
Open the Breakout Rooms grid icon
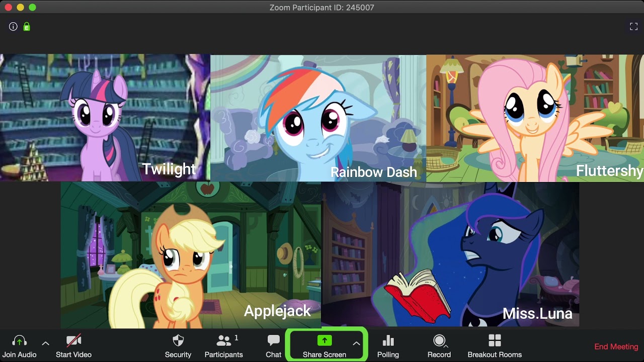(x=495, y=341)
